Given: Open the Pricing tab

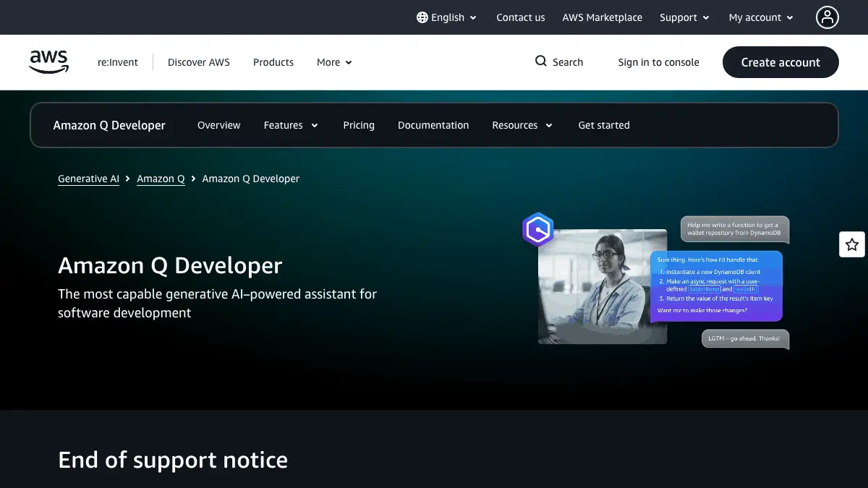Looking at the screenshot, I should coord(359,125).
